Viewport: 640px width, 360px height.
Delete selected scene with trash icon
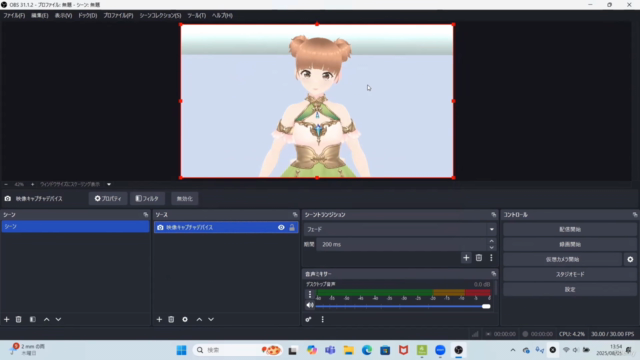point(18,319)
